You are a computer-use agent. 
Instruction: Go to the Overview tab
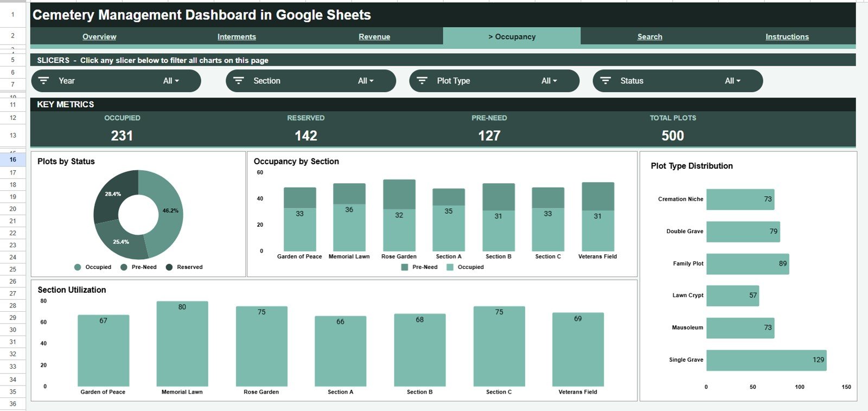[99, 36]
